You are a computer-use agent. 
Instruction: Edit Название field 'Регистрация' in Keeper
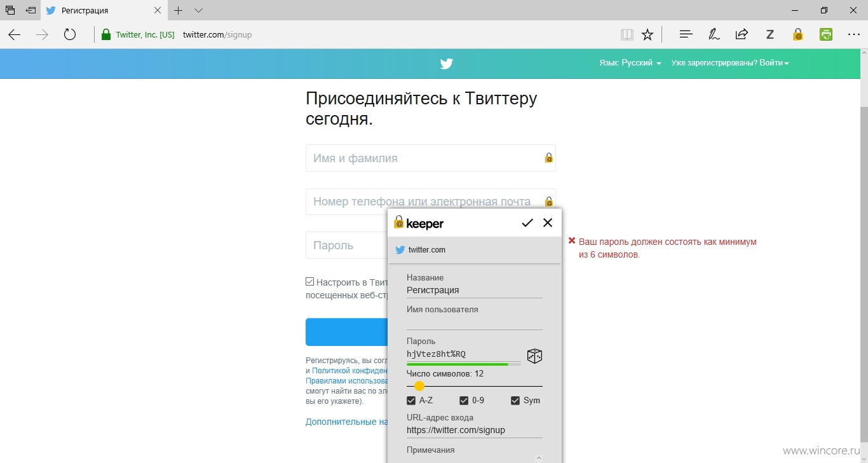pyautogui.click(x=475, y=290)
